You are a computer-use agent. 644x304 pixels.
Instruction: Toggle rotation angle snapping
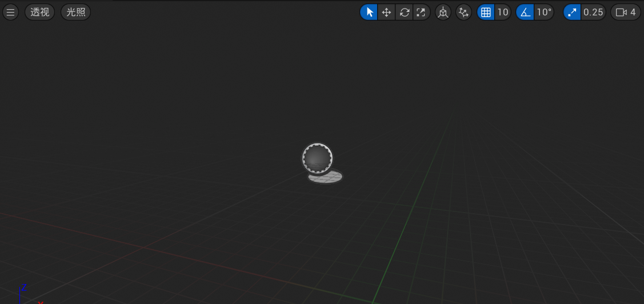pos(525,13)
